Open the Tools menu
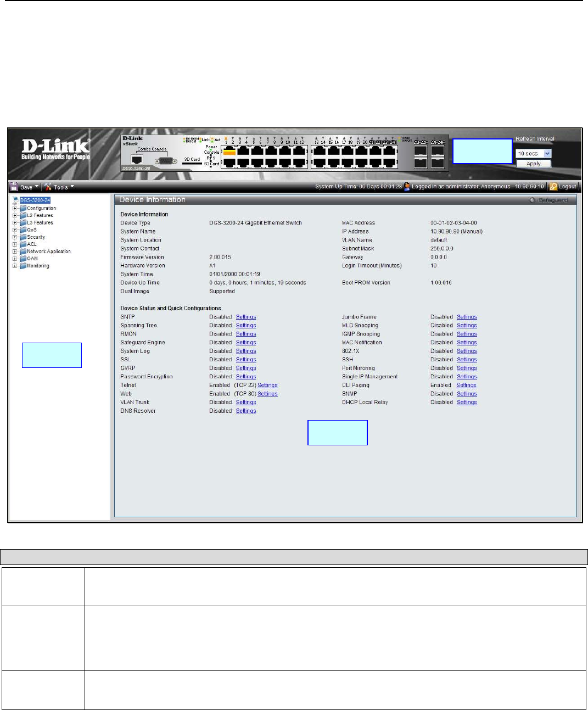The height and width of the screenshot is (710, 588). (59, 187)
